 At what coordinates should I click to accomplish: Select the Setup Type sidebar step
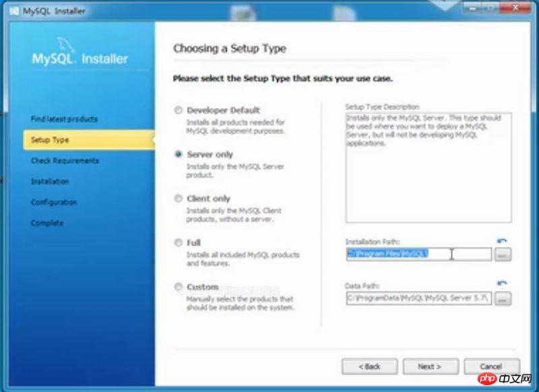(89, 140)
